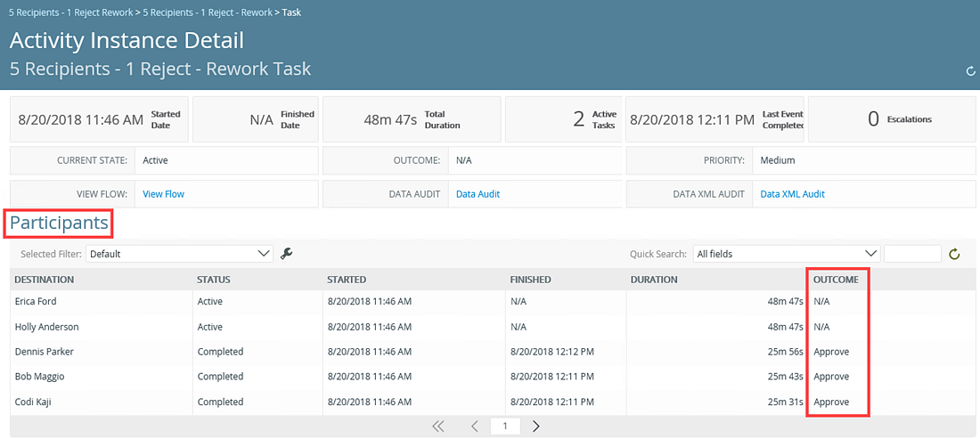The height and width of the screenshot is (439, 980).
Task: Click the Quick Search text box
Action: click(912, 254)
